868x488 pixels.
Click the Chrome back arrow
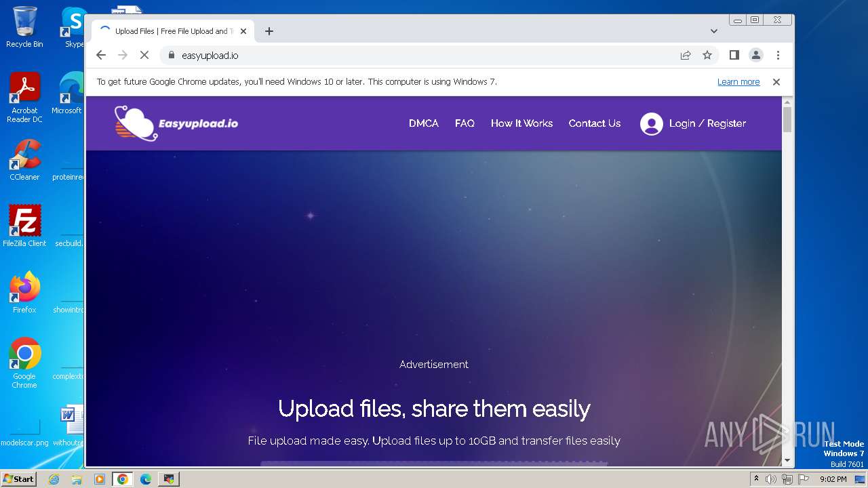(101, 55)
